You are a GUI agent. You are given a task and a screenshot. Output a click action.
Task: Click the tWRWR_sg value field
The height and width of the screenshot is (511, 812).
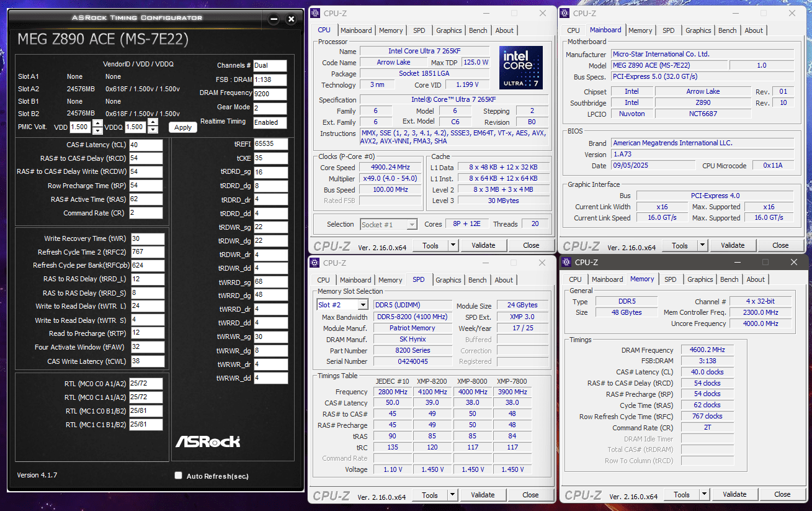[x=271, y=337]
